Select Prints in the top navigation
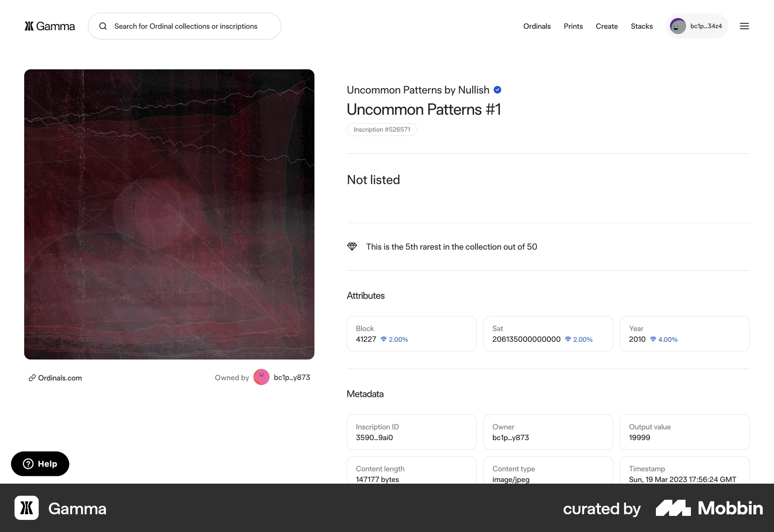 (573, 26)
